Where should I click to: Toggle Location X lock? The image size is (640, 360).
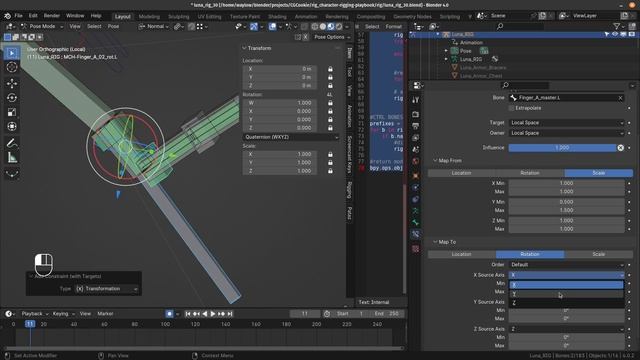(330, 69)
